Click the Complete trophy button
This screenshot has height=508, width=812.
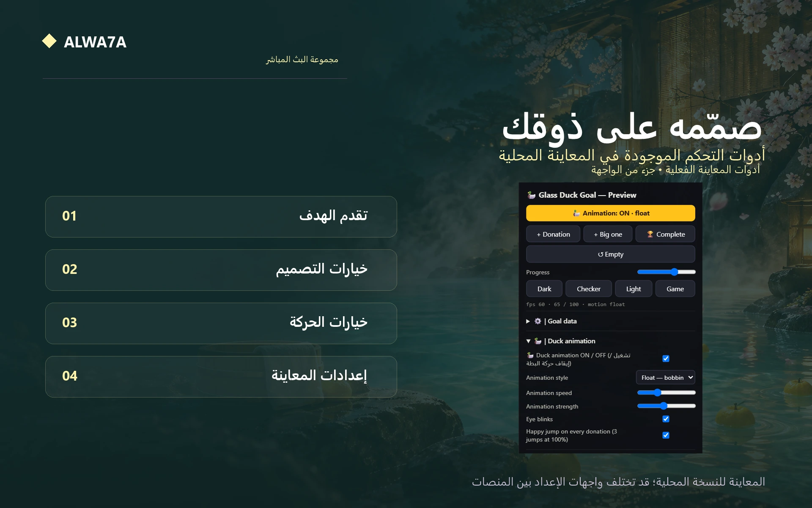point(665,234)
